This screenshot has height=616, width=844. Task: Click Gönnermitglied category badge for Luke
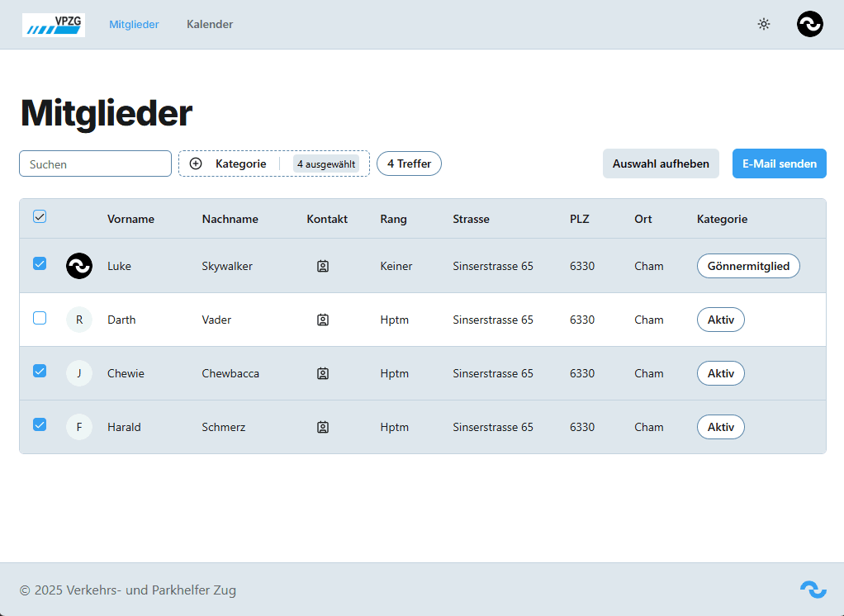pyautogui.click(x=748, y=266)
